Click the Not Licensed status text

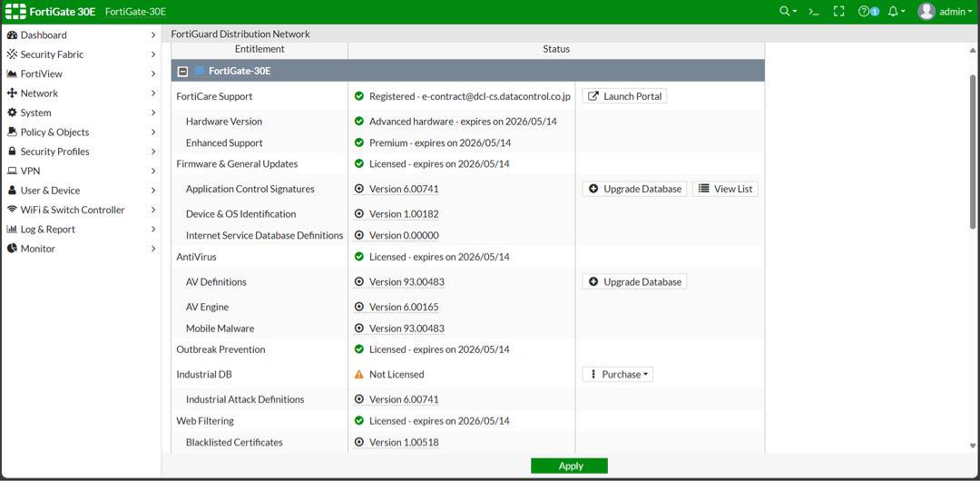397,374
